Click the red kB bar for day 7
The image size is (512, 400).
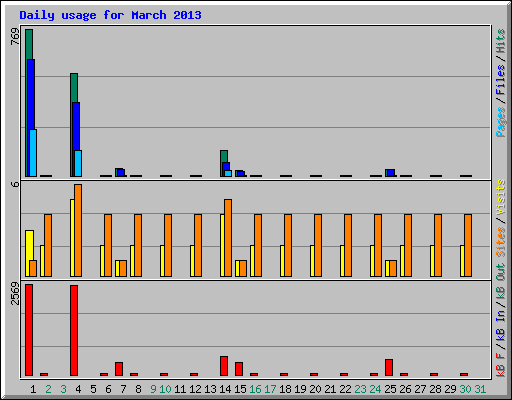tap(119, 369)
